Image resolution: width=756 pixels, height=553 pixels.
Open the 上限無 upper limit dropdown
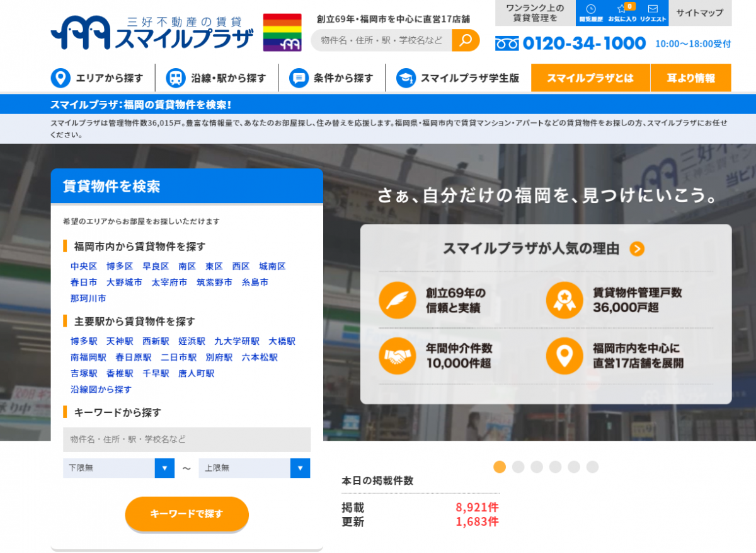(255, 468)
